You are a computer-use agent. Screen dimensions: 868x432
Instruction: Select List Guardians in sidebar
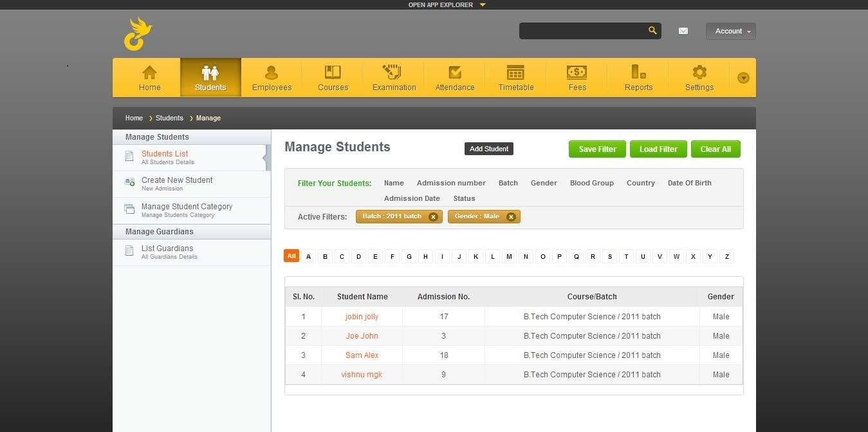click(x=191, y=252)
